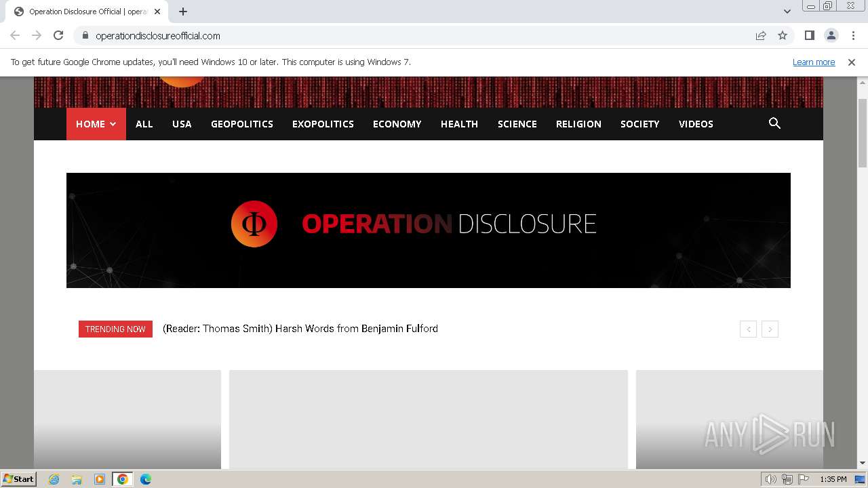Click the Operation Disclosure banner image
The image size is (868, 488).
click(x=429, y=230)
